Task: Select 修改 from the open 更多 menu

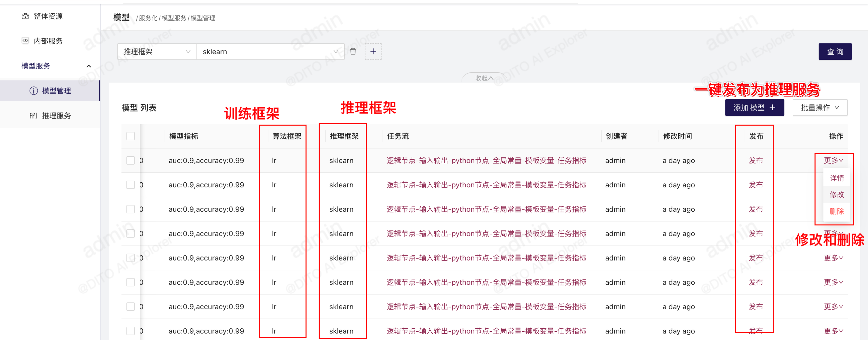Action: pyautogui.click(x=836, y=195)
